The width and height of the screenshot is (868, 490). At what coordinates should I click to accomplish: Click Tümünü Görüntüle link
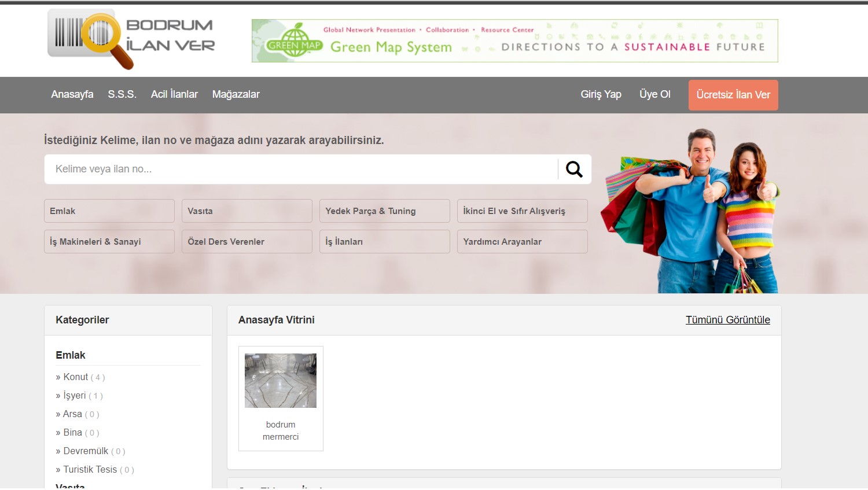pyautogui.click(x=727, y=320)
